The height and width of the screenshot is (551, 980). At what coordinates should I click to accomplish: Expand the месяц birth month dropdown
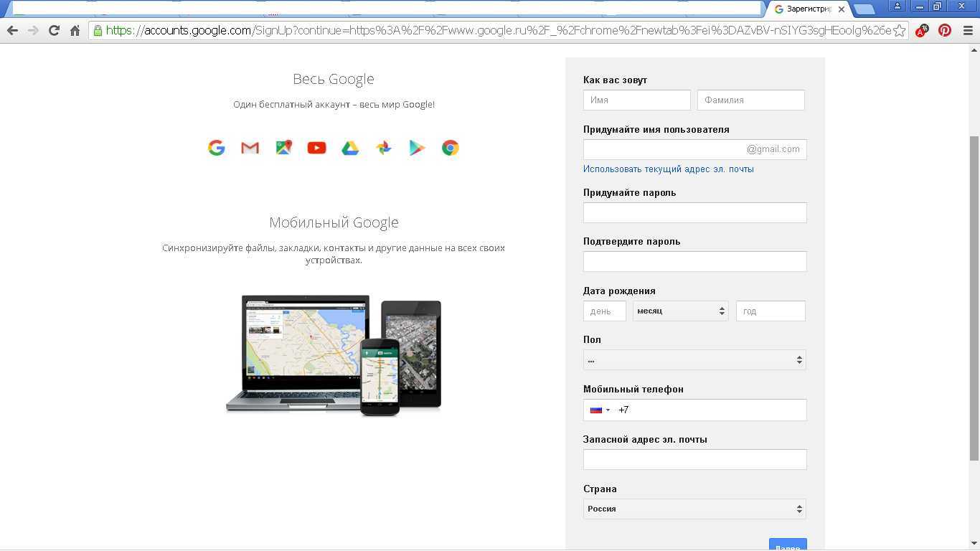coord(680,311)
